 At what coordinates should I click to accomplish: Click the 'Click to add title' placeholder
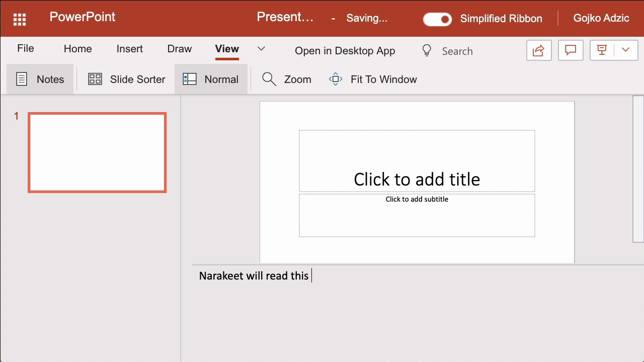point(417,161)
